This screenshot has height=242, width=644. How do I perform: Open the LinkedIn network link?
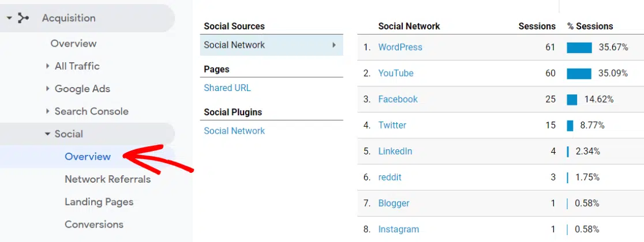[395, 151]
